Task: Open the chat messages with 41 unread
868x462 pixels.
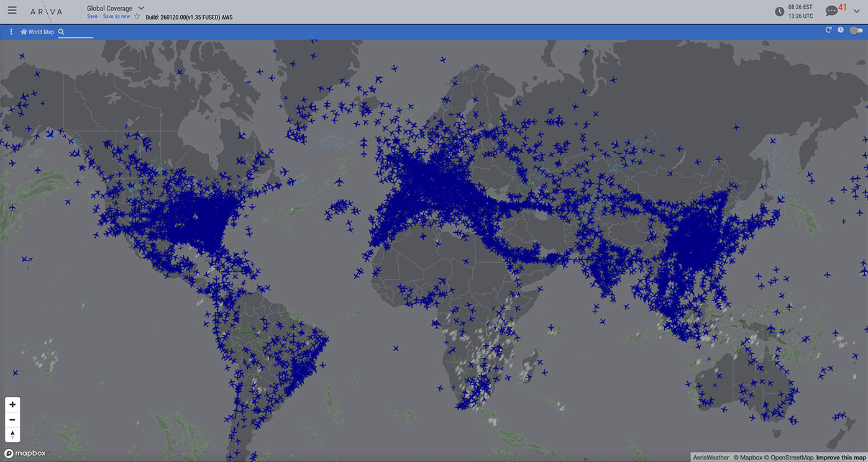Action: pos(831,11)
